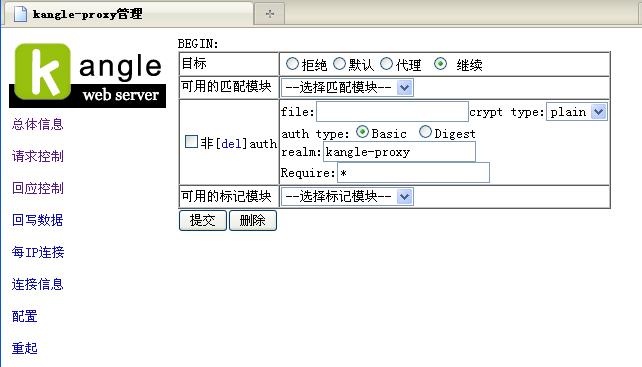
Task: Select the 代理 target radio button
Action: click(386, 64)
